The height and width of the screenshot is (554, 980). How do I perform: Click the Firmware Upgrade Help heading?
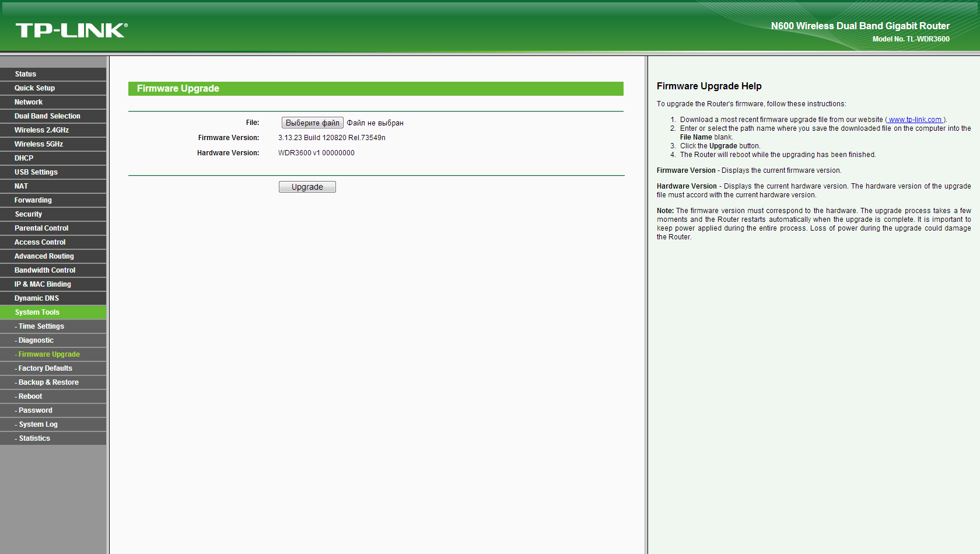coord(709,86)
